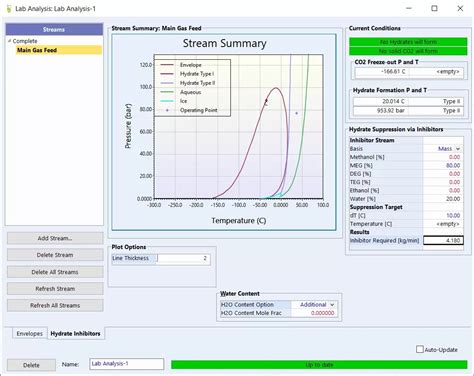Click the Inhibitor Required result field
The image size is (474, 376).
[443, 240]
